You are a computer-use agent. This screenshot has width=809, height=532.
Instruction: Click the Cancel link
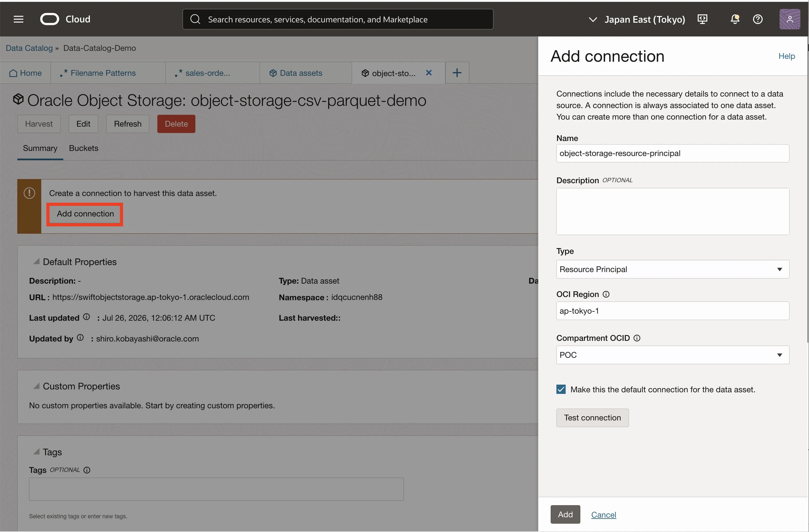pos(604,515)
